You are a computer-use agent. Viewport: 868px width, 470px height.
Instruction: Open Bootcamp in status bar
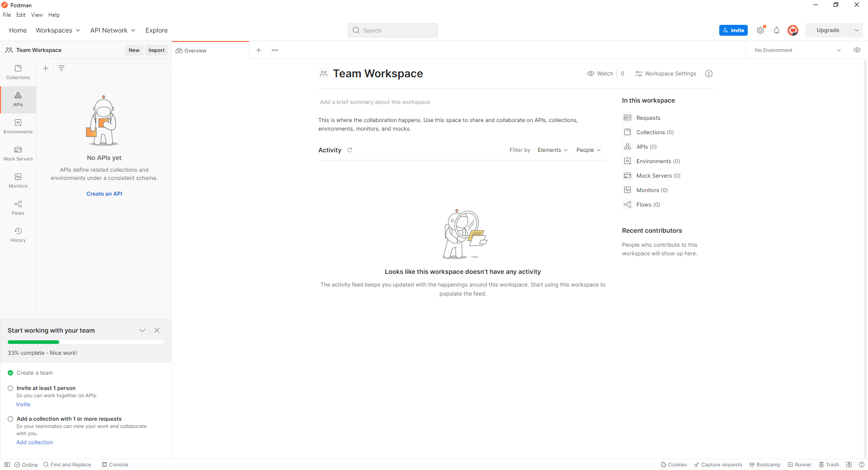coord(764,465)
